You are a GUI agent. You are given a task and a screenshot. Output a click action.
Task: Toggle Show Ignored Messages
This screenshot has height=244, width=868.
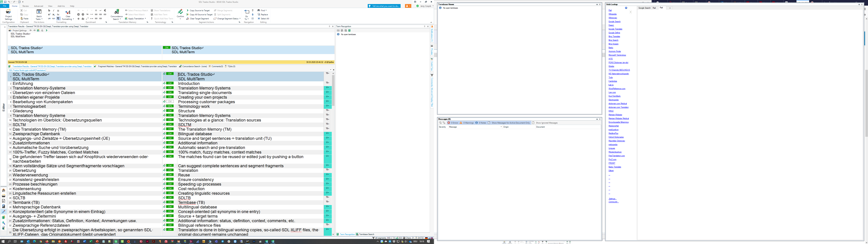[545, 123]
